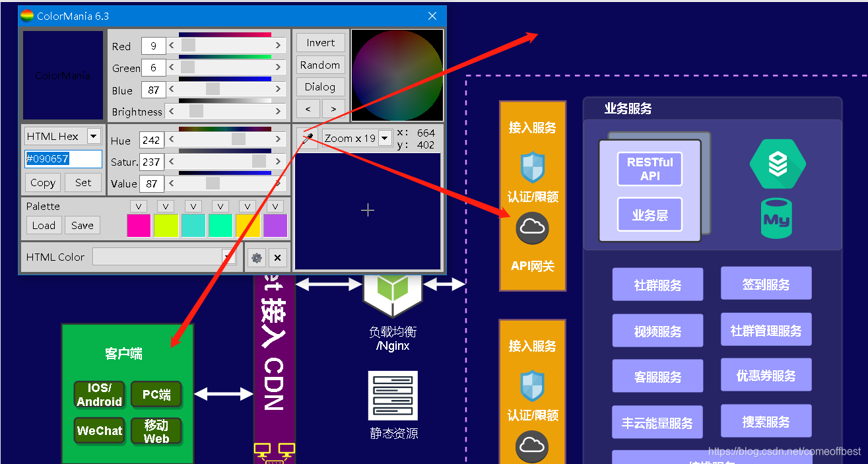Increase Red with slider right arrow
The width and height of the screenshot is (868, 464).
click(x=279, y=45)
